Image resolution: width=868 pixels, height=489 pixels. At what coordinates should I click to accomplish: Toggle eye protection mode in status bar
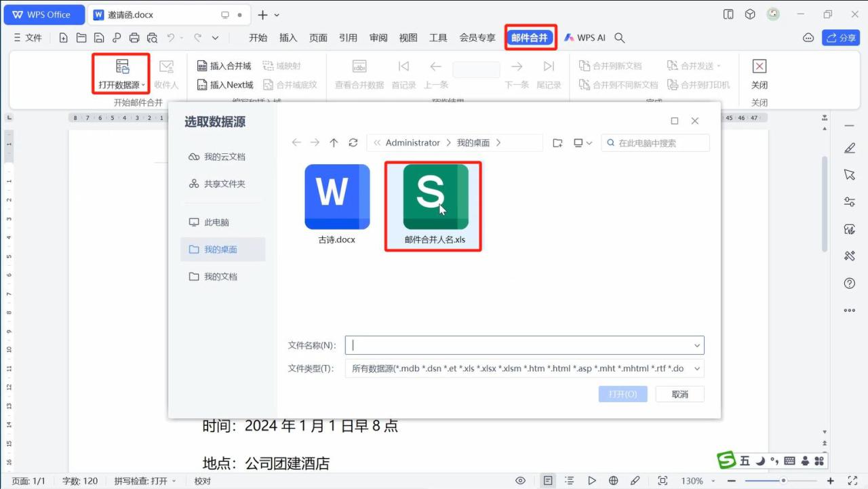(521, 481)
